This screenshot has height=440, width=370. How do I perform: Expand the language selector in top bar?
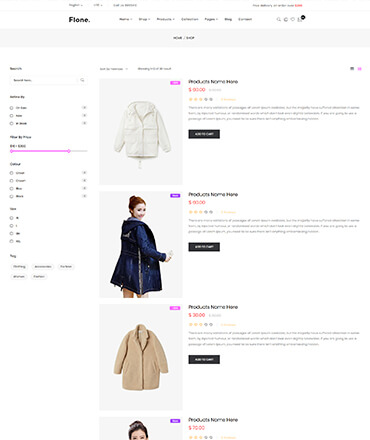click(x=76, y=5)
